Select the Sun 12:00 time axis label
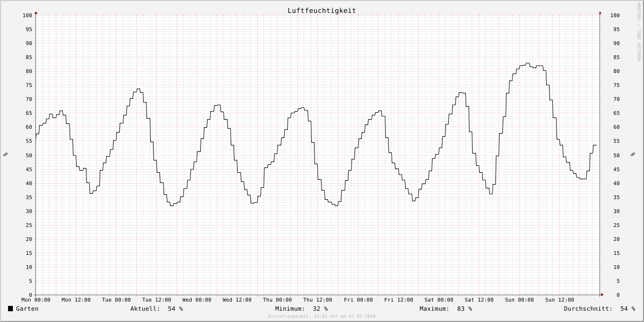The width and height of the screenshot is (644, 322). point(560,300)
